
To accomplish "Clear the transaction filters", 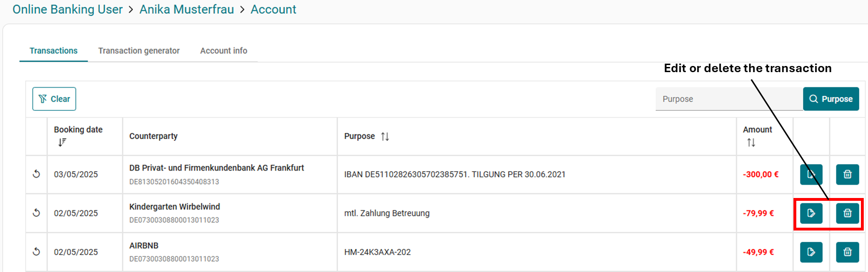I will [x=54, y=99].
